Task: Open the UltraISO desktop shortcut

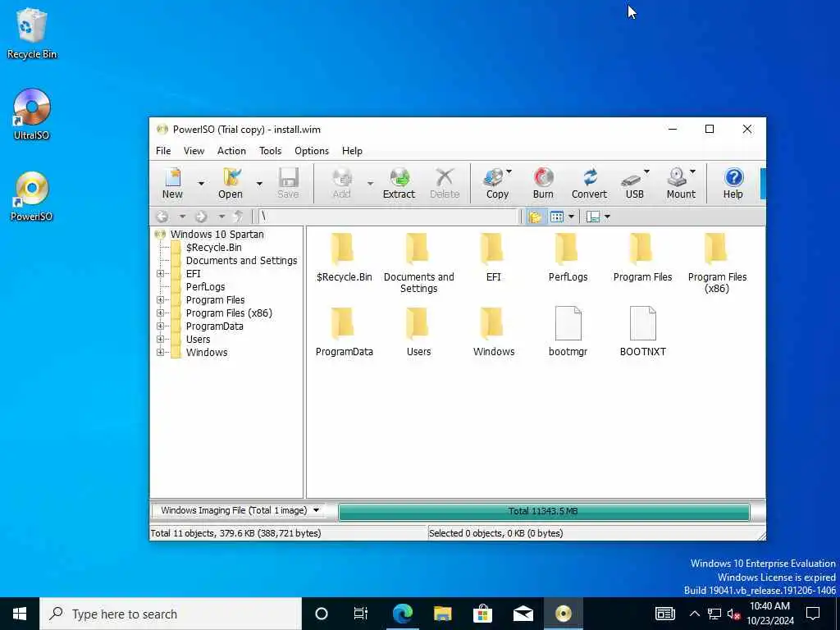Action: point(32,114)
